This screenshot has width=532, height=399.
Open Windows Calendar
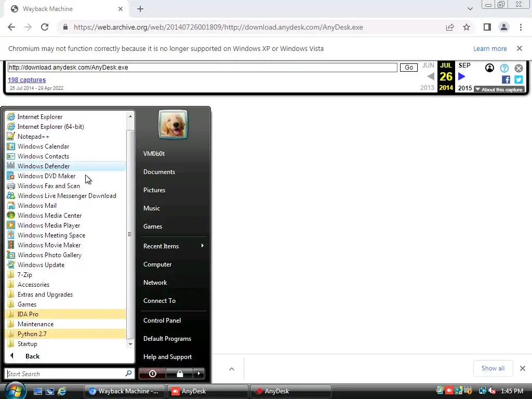pyautogui.click(x=66, y=146)
